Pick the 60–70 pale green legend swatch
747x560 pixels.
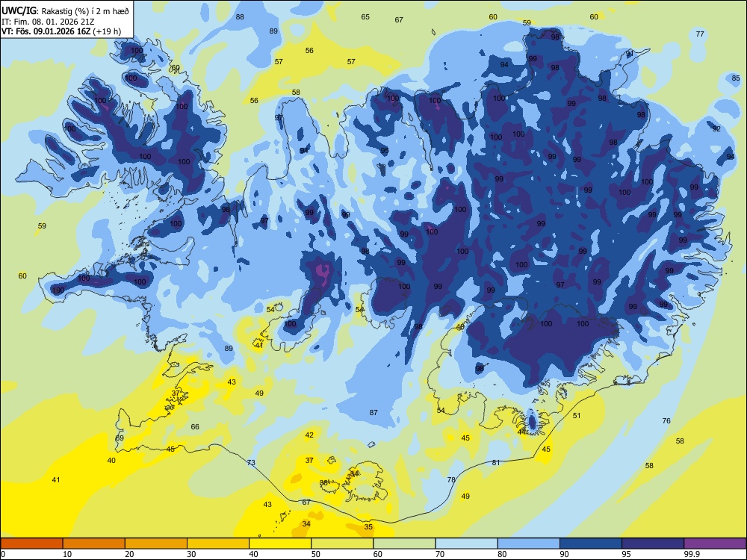(404, 544)
